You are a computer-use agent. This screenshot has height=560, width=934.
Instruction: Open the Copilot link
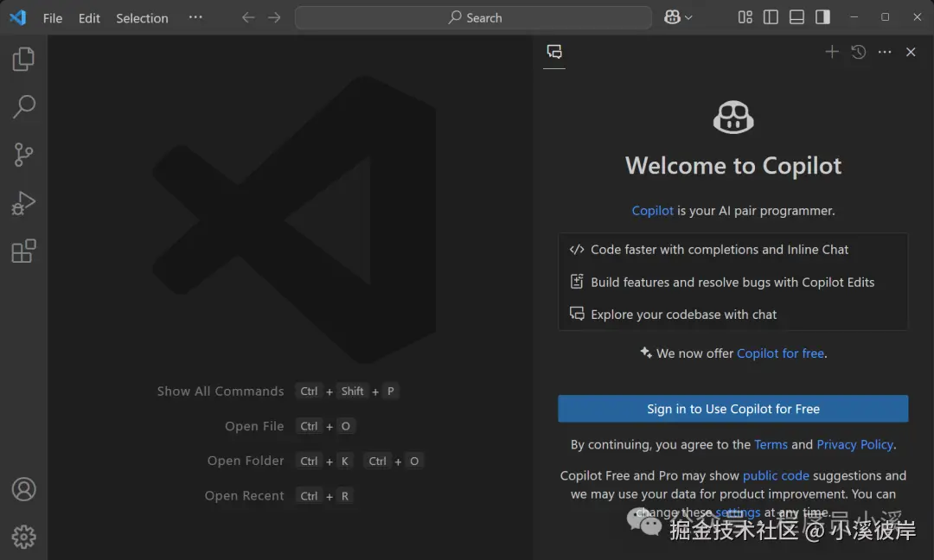[652, 211]
